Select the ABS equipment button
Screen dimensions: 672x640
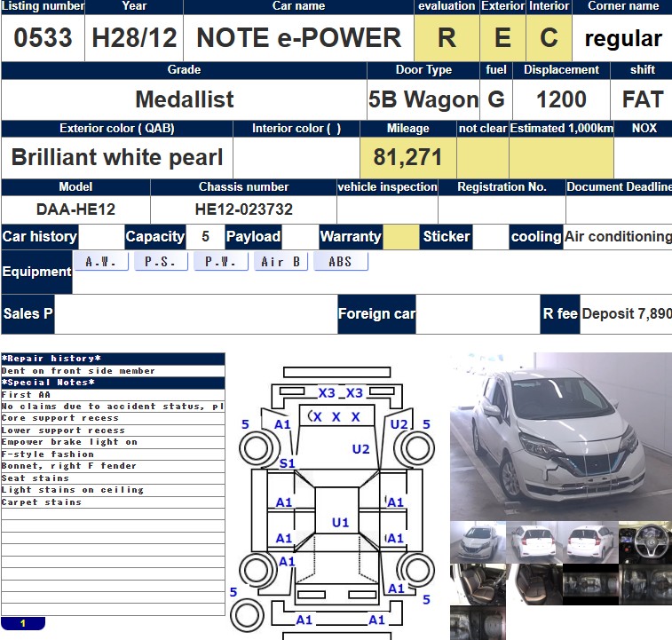pos(341,261)
